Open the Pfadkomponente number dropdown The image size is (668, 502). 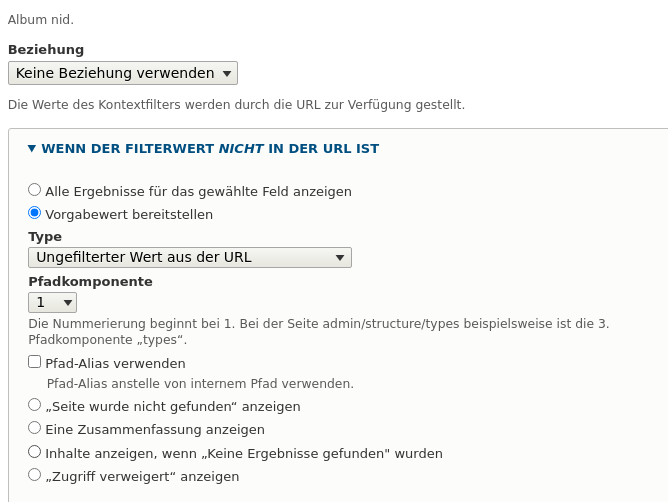coord(52,302)
